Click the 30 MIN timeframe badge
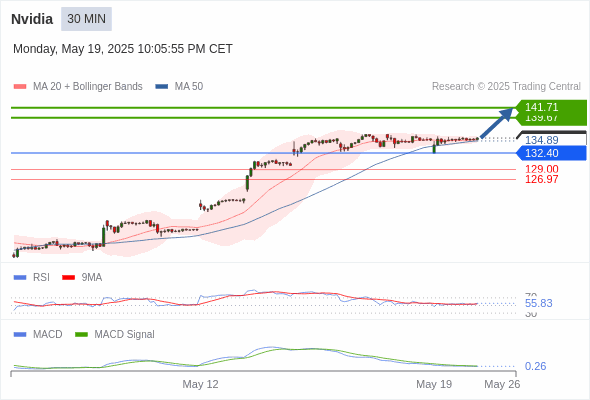Viewport: 590px width, 400px height. pos(87,19)
